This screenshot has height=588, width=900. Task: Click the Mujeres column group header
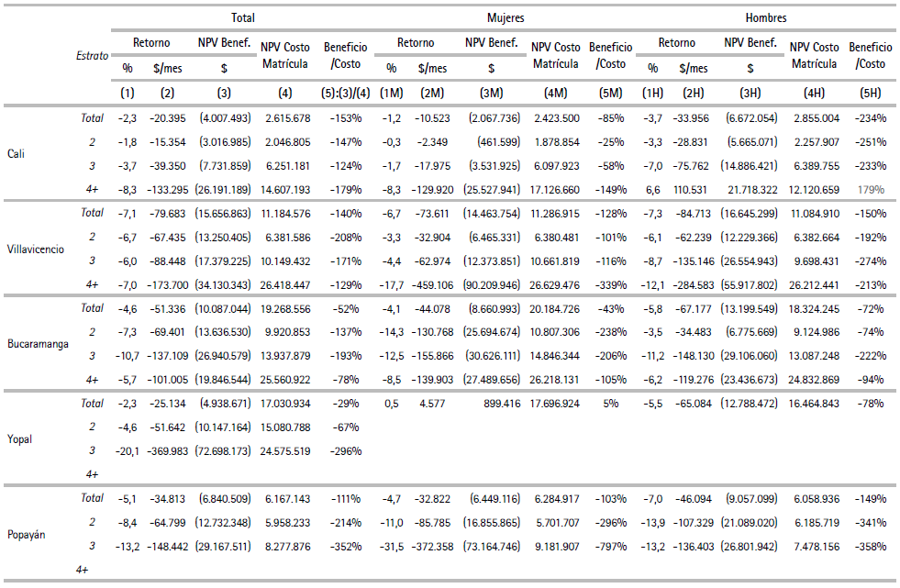(505, 17)
